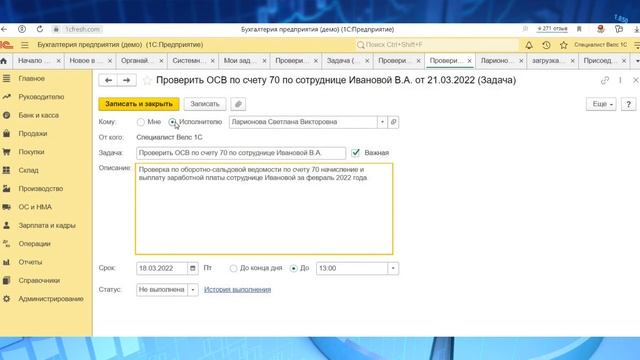Open the 1C main menu hamburger icon
This screenshot has width=640, height=360.
coord(24,45)
